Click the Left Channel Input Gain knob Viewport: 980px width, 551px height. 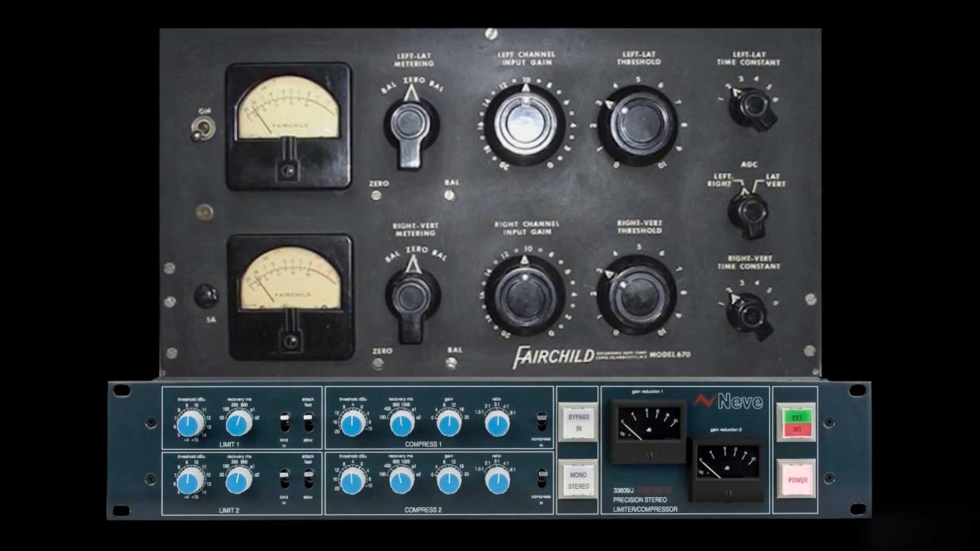(526, 124)
